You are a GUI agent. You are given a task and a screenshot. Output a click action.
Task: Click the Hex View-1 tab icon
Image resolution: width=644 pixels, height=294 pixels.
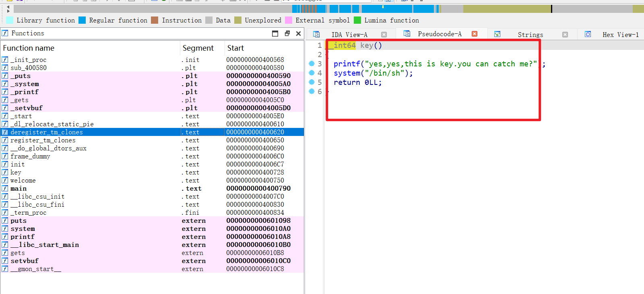coord(588,34)
